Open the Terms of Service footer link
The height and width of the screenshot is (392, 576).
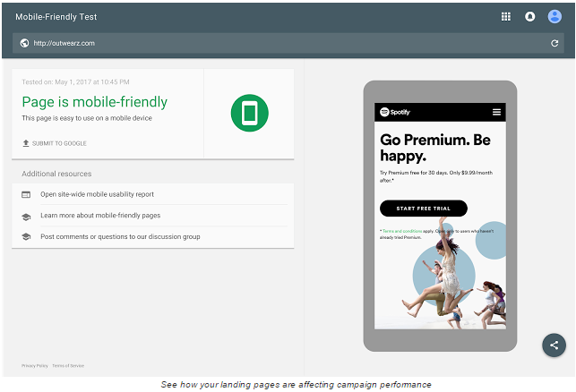coord(68,366)
